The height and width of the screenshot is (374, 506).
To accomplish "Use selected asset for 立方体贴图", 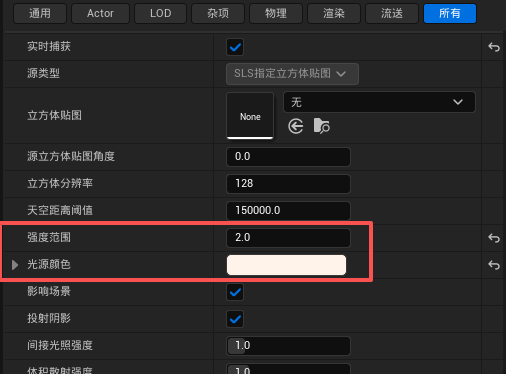I will [296, 127].
